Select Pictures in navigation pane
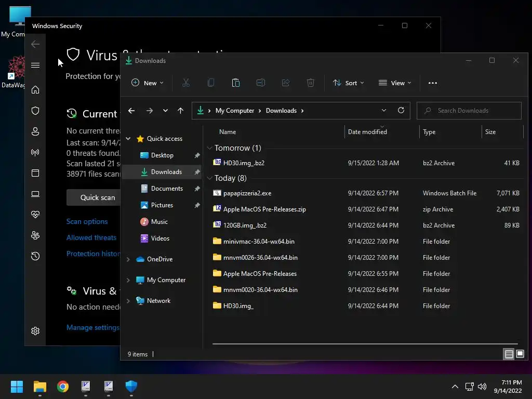Image resolution: width=532 pixels, height=399 pixels. pos(162,205)
